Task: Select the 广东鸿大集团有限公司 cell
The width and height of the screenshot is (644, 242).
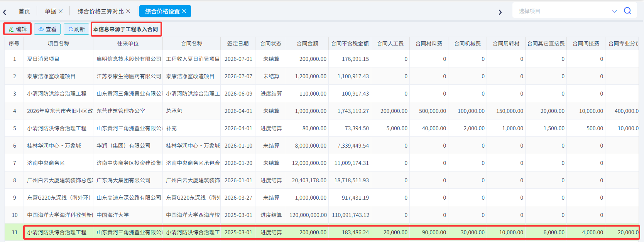Action: (128, 180)
